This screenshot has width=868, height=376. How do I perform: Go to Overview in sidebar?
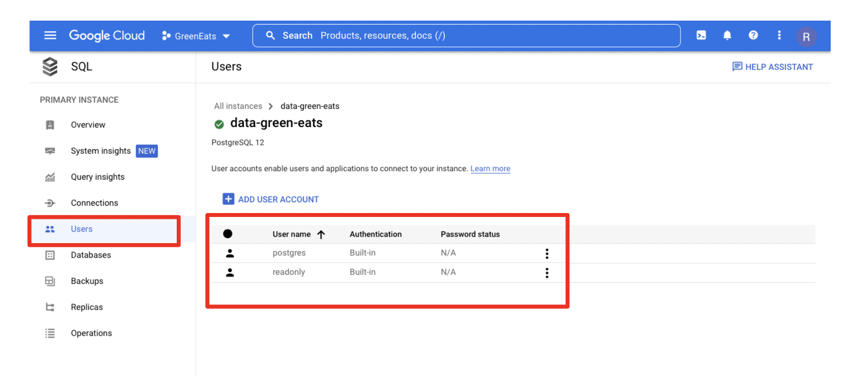tap(88, 125)
